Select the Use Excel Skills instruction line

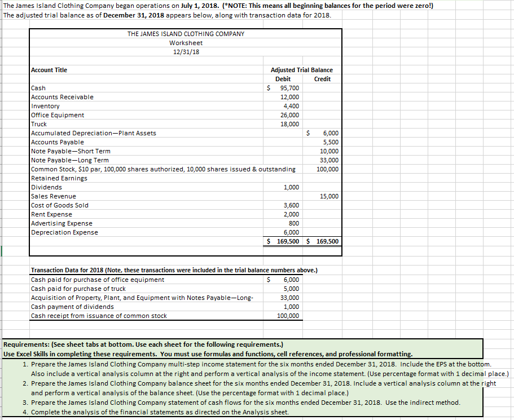[x=208, y=354]
